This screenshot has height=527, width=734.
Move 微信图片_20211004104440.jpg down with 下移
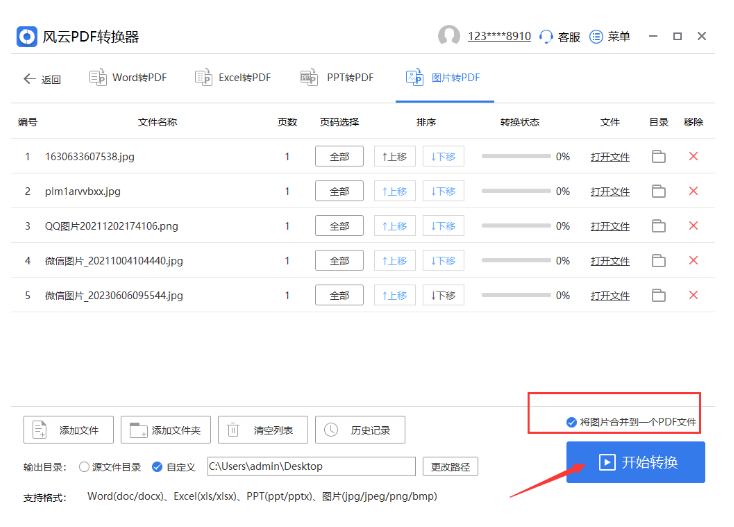pyautogui.click(x=443, y=261)
